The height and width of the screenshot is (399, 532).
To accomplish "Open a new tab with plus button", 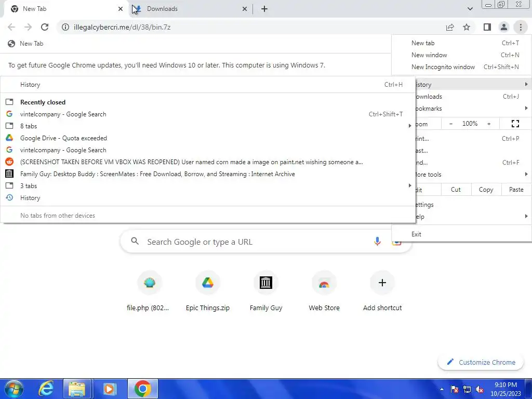I will click(264, 9).
